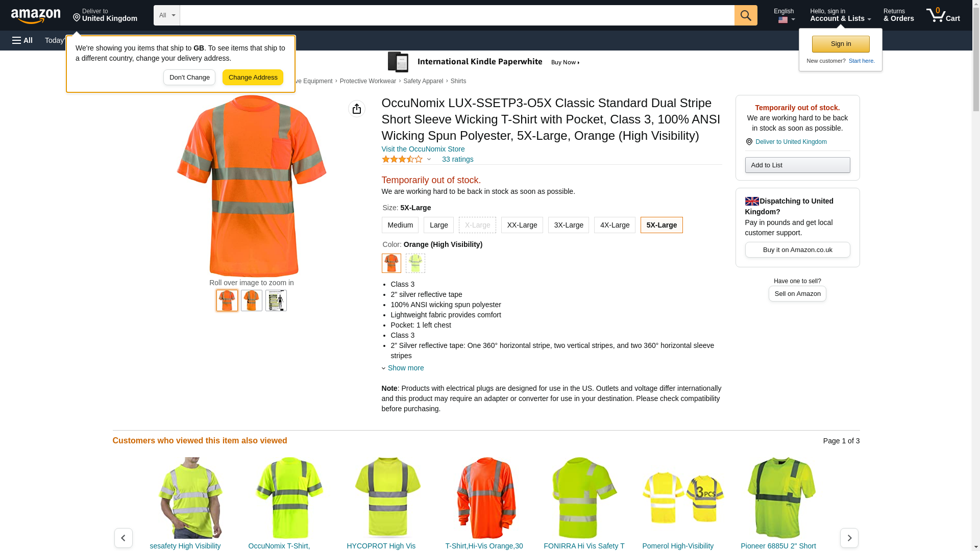Click the Amazon logo
This screenshot has width=980, height=551.
click(x=36, y=16)
